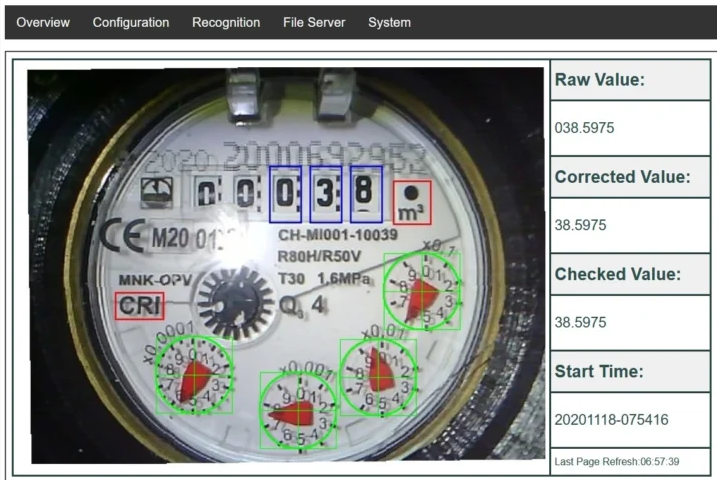Select the x0.001 analog dial

[x=298, y=411]
